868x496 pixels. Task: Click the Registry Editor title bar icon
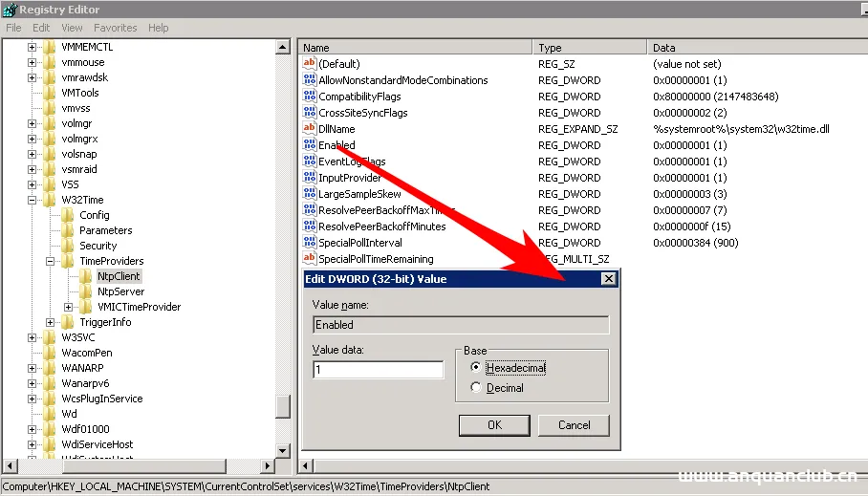[10, 9]
